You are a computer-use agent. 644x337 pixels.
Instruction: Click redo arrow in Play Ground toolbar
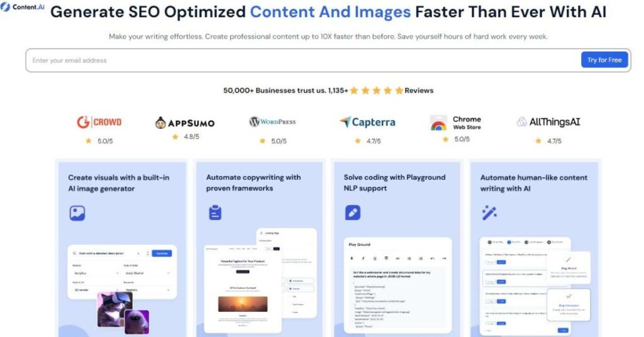pos(444,258)
